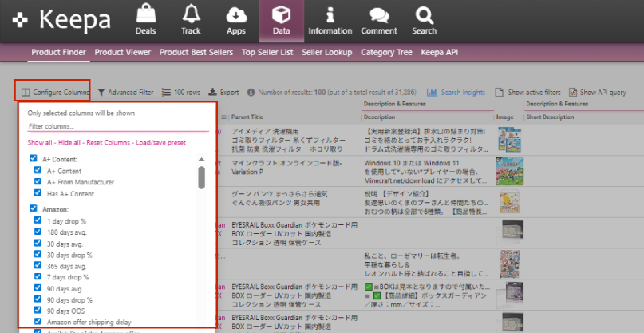The image size is (644, 333).
Task: Uncheck Amazon offer shipping delay checkbox
Action: [x=38, y=321]
